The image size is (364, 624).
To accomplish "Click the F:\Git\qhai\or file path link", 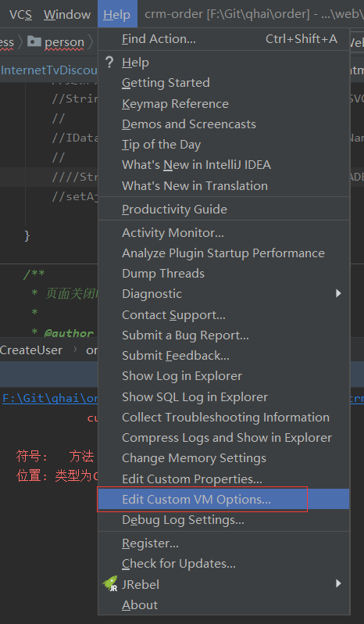I will [51, 398].
